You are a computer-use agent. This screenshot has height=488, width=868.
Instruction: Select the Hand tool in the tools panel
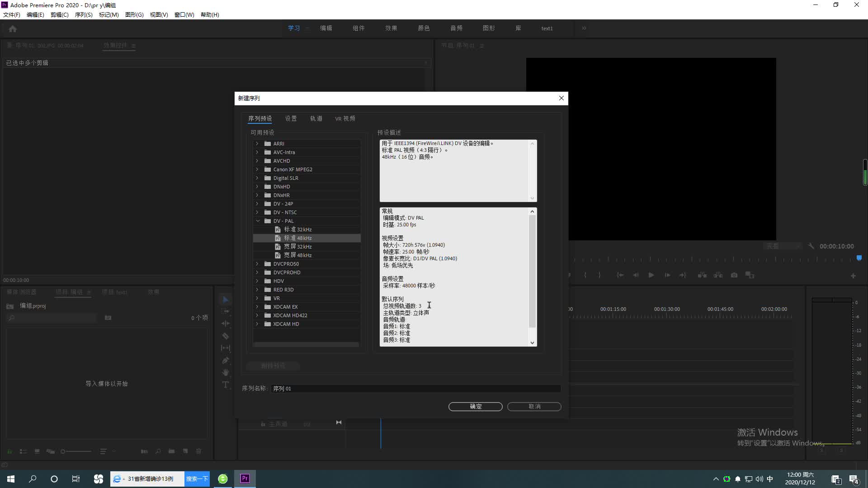point(226,372)
